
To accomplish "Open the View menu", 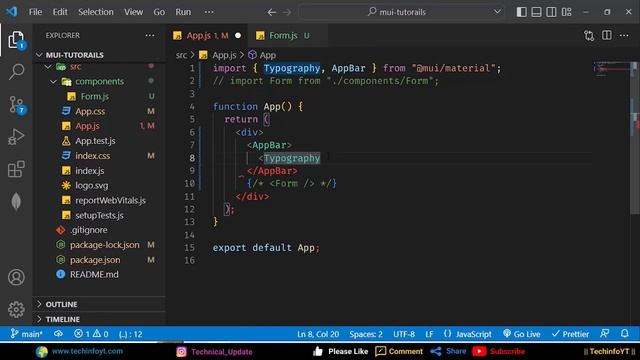I will pos(133,12).
